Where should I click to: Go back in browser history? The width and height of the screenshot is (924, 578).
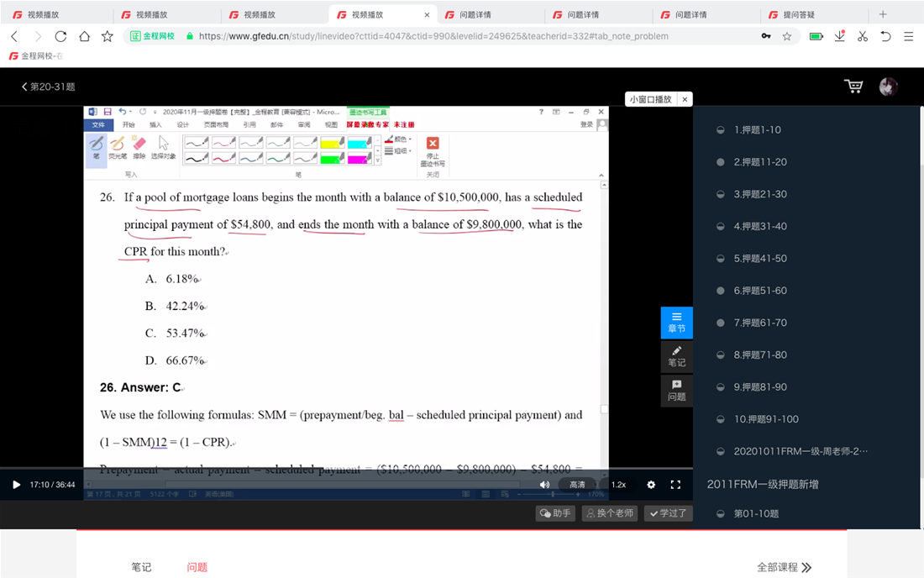click(x=15, y=36)
